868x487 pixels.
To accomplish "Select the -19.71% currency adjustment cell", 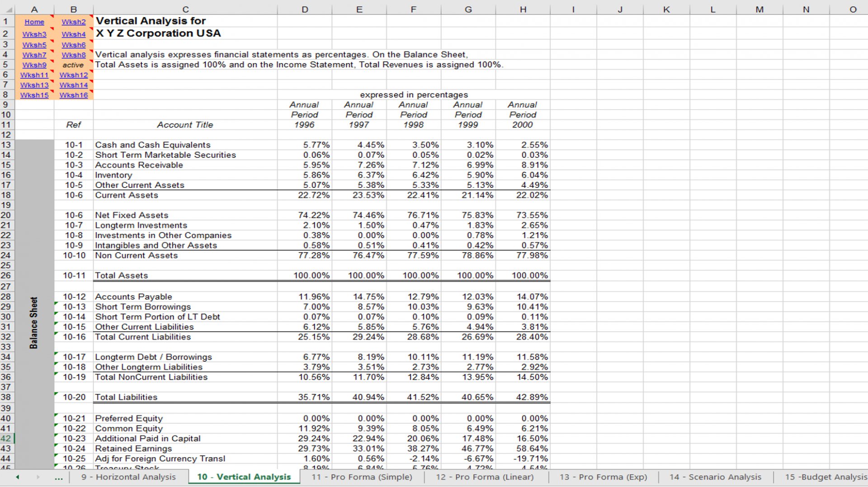I will (x=523, y=459).
